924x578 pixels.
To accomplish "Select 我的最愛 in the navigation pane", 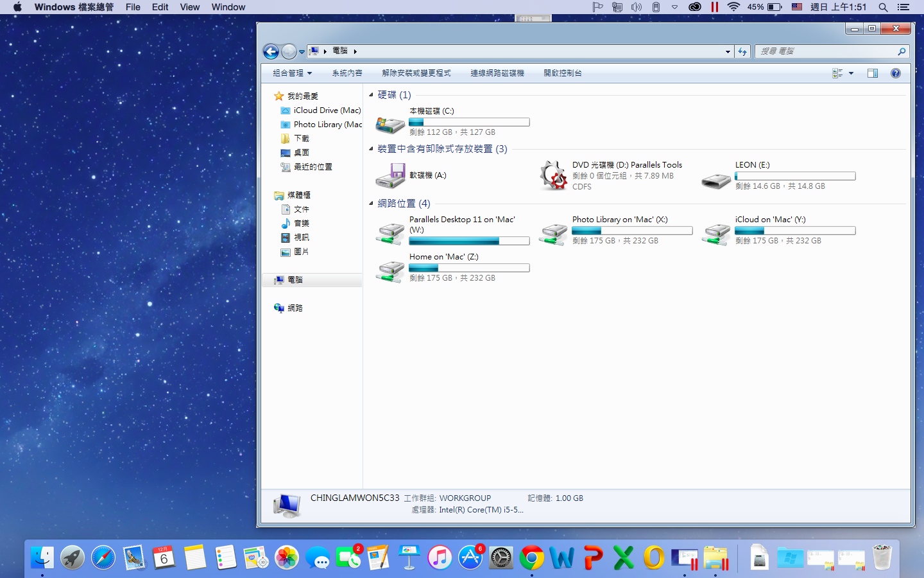I will click(x=303, y=96).
